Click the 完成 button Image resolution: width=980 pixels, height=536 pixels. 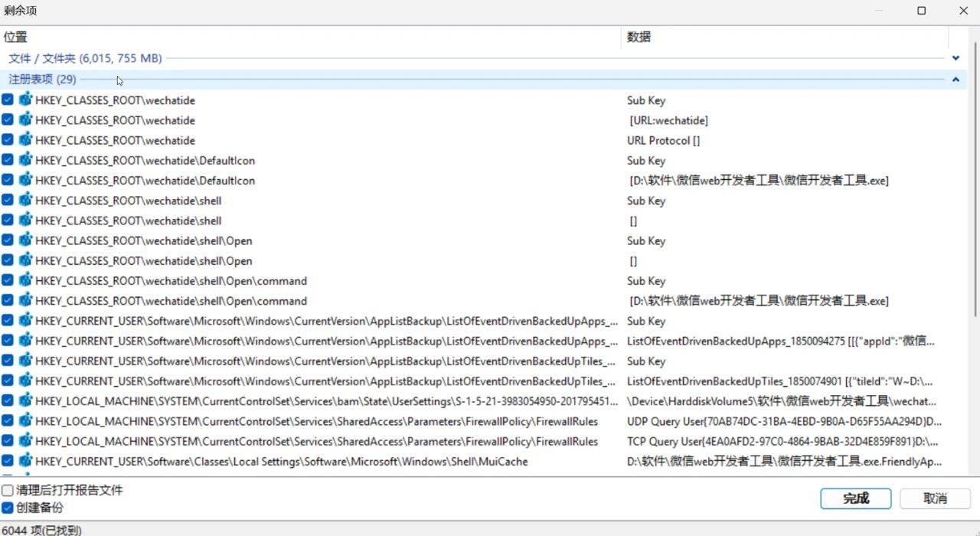point(855,498)
